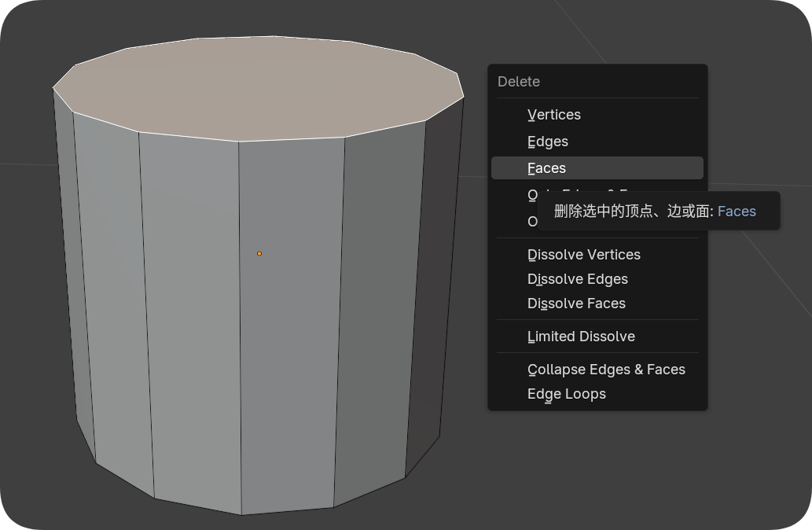
Task: Select Edges from the Delete menu
Action: pos(548,142)
